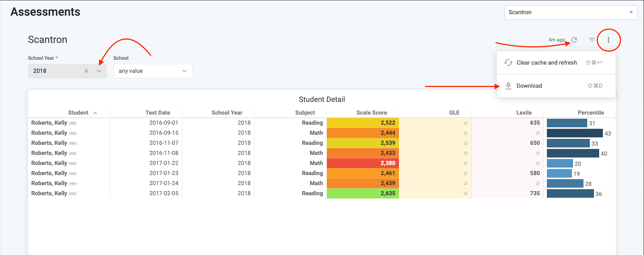The image size is (644, 255).
Task: Click the 2,433 scale score cell
Action: (x=363, y=153)
